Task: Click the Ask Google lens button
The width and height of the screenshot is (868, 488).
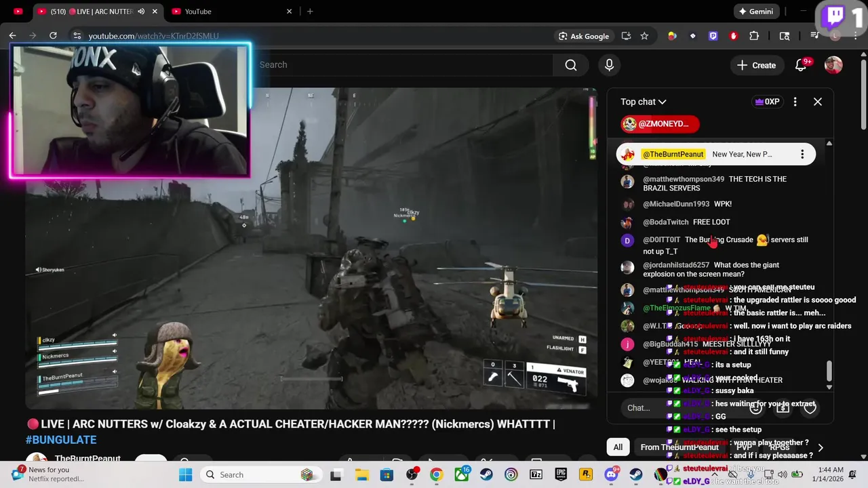Action: click(583, 36)
